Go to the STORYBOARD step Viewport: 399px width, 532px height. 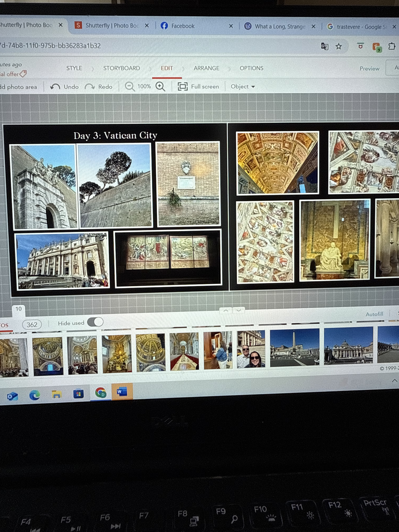[x=122, y=68]
